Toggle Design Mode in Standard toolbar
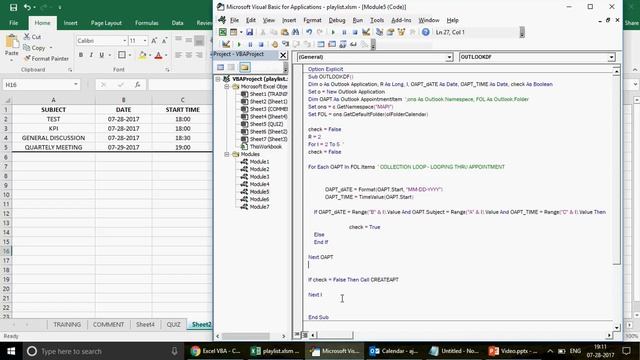The width and height of the screenshot is (640, 360). [366, 32]
